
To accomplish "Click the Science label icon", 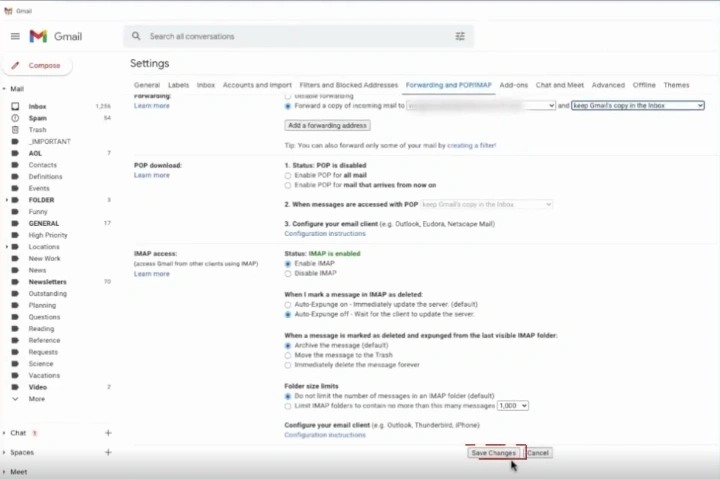I will point(15,363).
